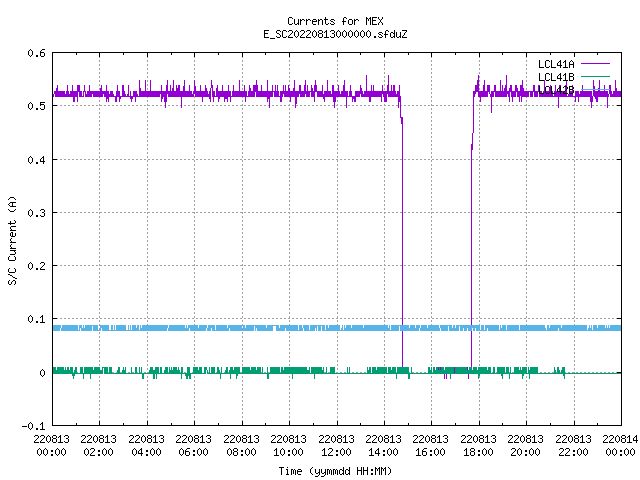The width and height of the screenshot is (640, 480).
Task: Click the LCL41A legend label
Action: click(x=556, y=64)
